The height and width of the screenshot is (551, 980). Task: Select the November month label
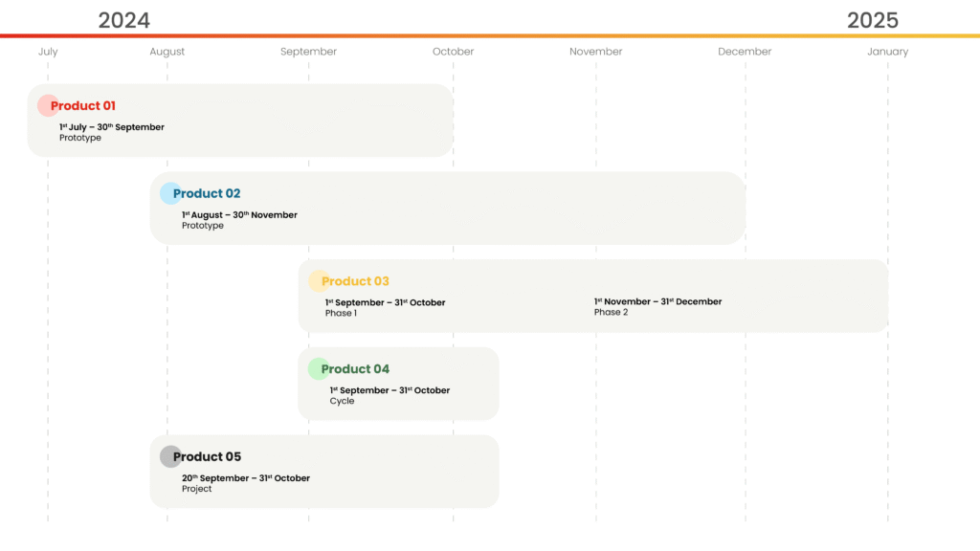(x=595, y=52)
